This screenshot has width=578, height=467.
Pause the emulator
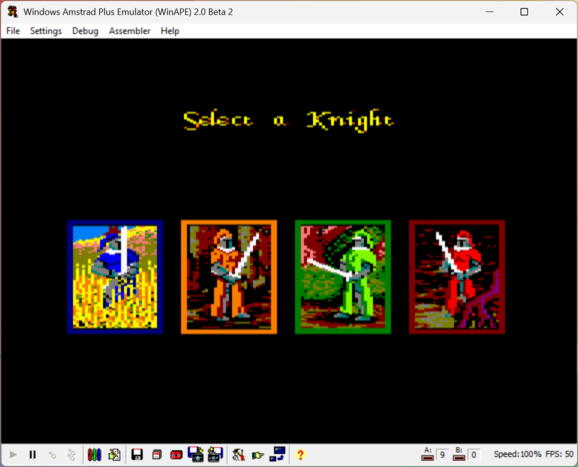click(32, 455)
